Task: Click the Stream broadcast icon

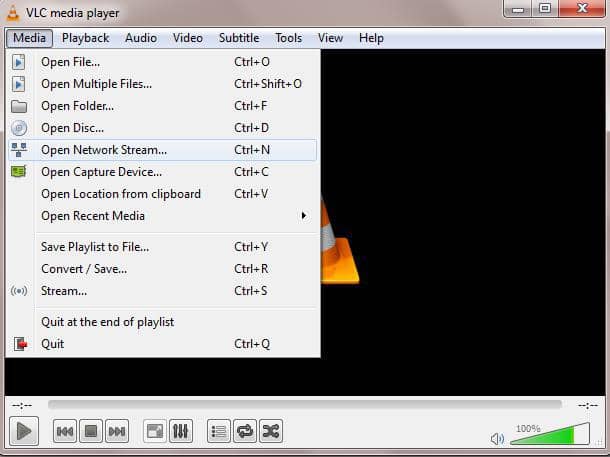Action: (19, 291)
